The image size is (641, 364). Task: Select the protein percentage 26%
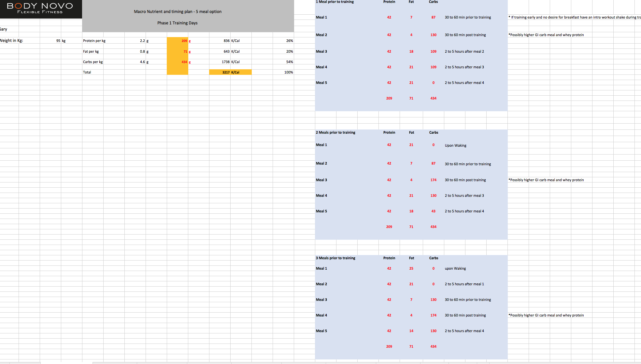tap(290, 41)
